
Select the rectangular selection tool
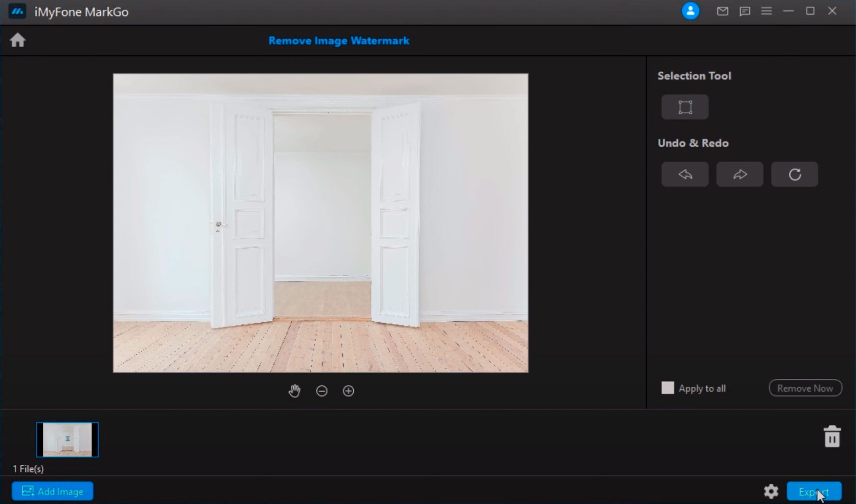click(684, 106)
